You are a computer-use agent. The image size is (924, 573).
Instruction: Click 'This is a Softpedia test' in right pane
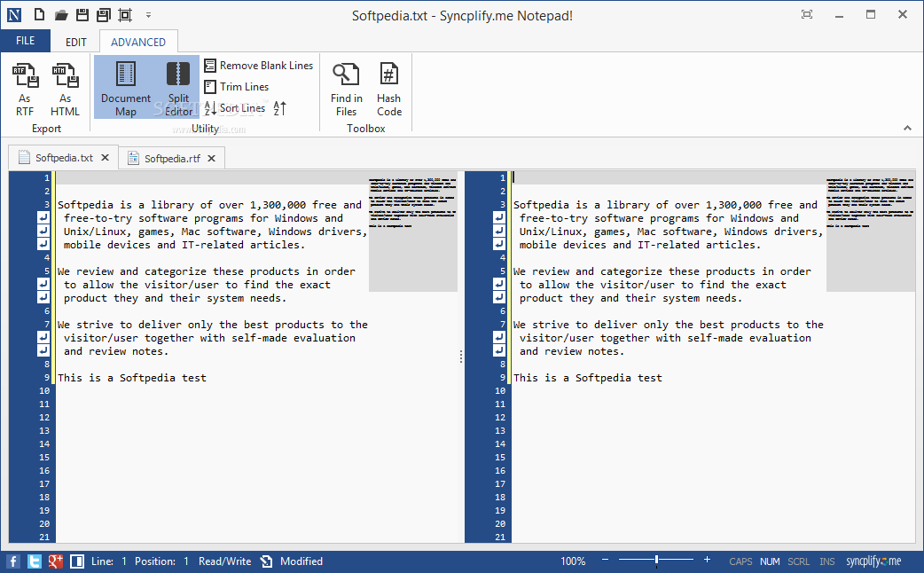(x=588, y=378)
